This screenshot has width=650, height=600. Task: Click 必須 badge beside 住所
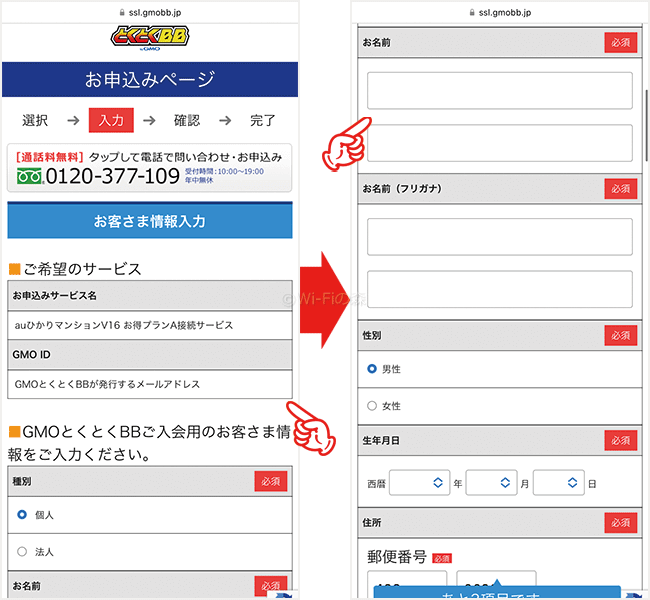click(621, 522)
